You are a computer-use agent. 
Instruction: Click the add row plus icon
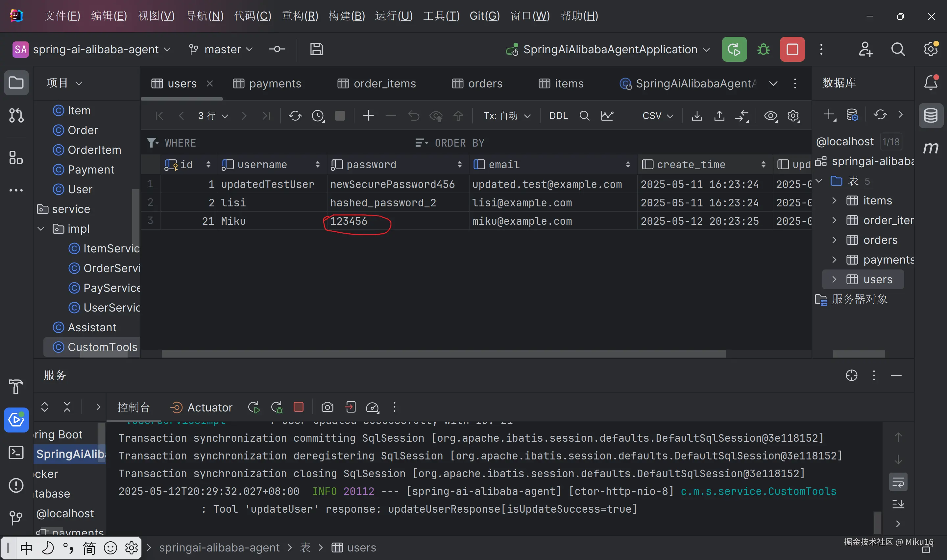pos(368,115)
